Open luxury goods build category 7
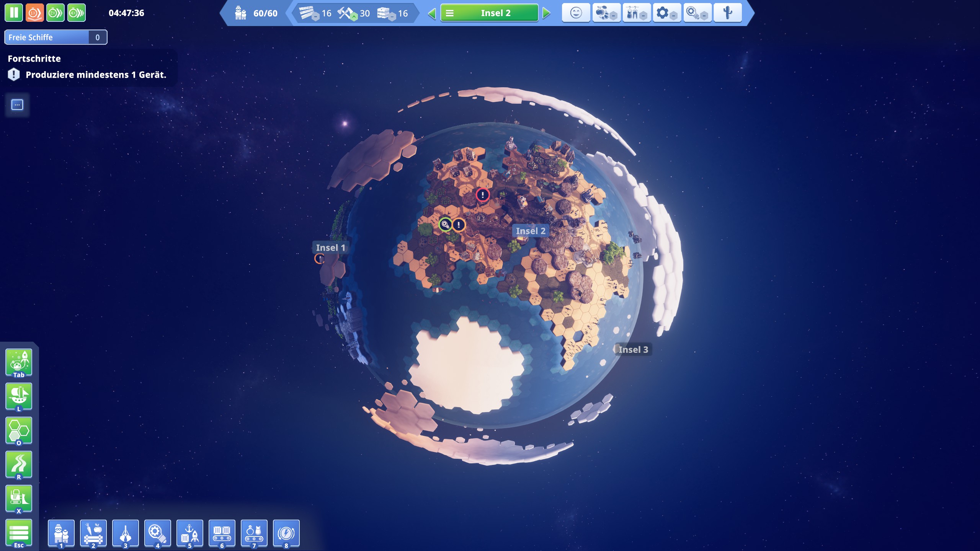 coord(254,534)
